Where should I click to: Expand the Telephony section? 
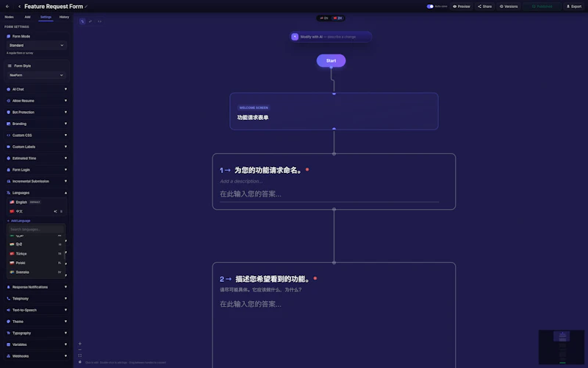36,299
